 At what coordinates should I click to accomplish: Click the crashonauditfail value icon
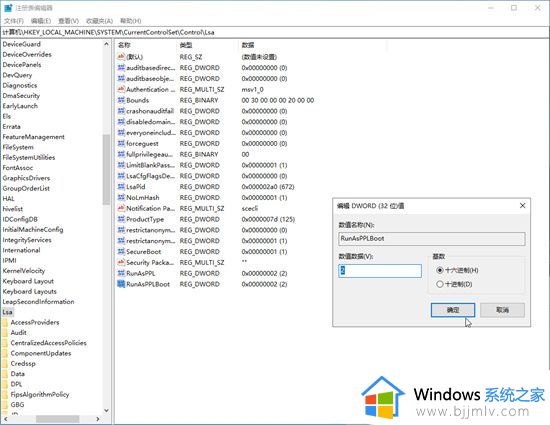(121, 111)
